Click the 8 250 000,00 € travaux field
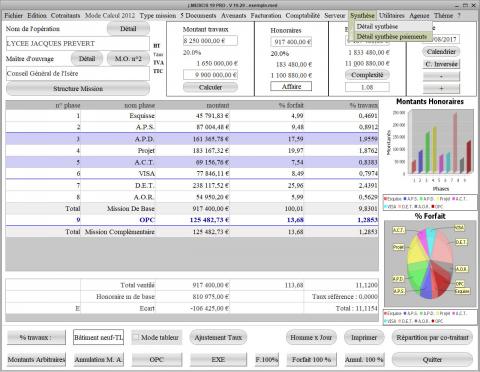The height and width of the screenshot is (372, 480). point(210,41)
